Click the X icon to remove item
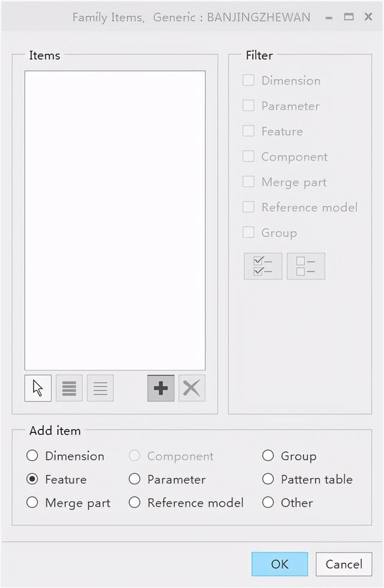Viewport: 384px width, 588px height. click(191, 388)
